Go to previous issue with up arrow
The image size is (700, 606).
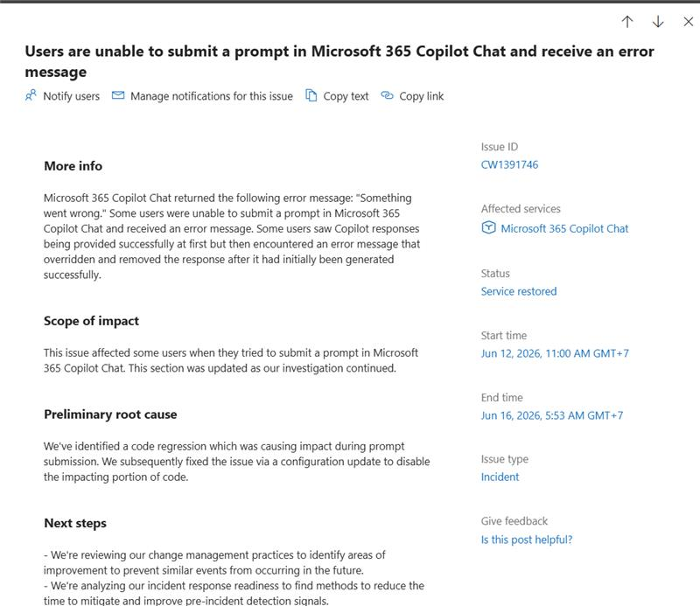tap(627, 21)
